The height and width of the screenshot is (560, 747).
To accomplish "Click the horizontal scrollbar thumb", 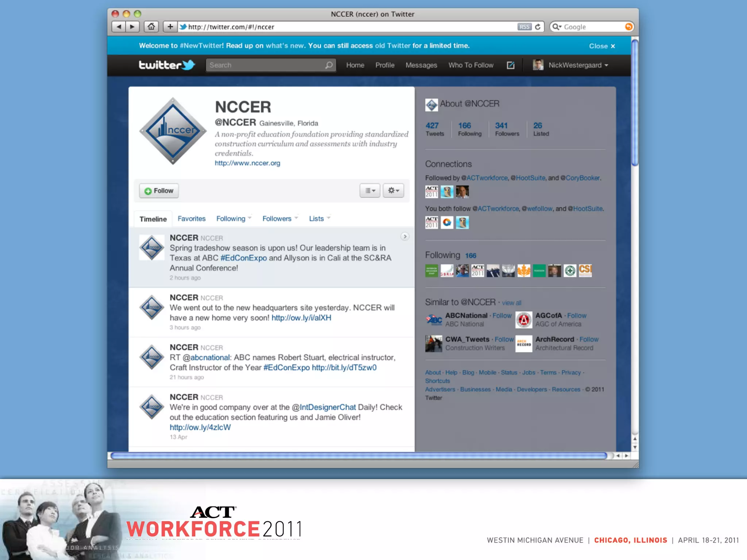I will 359,456.
